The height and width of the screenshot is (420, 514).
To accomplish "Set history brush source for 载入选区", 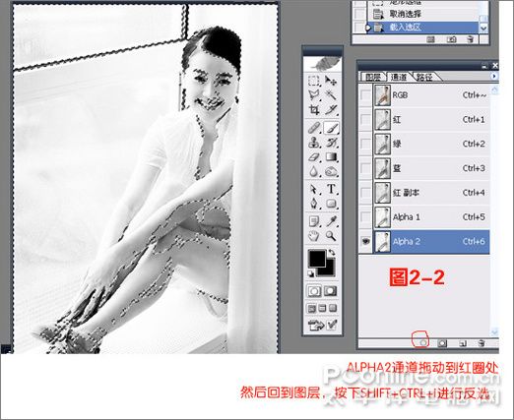I will tap(360, 28).
